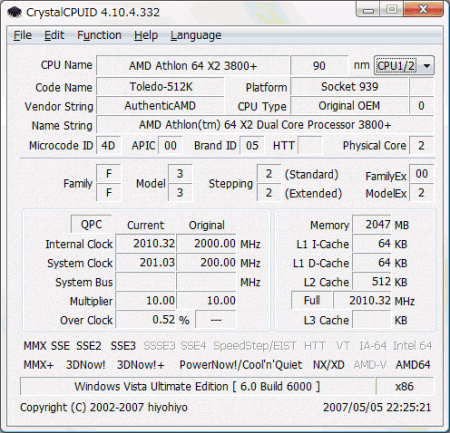450x433 pixels.
Task: Click the current Internal Clock value 2010.32
Action: [145, 243]
